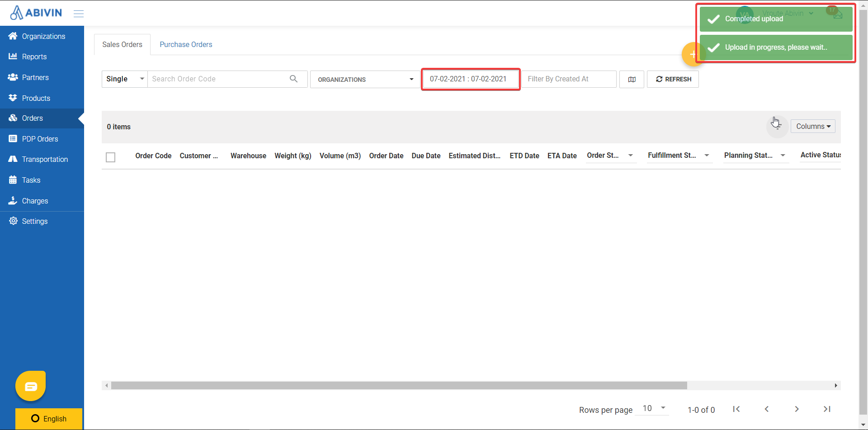Screen dimensions: 868x430
Task: Sort by Volume (m3) column
Action: 340,156
